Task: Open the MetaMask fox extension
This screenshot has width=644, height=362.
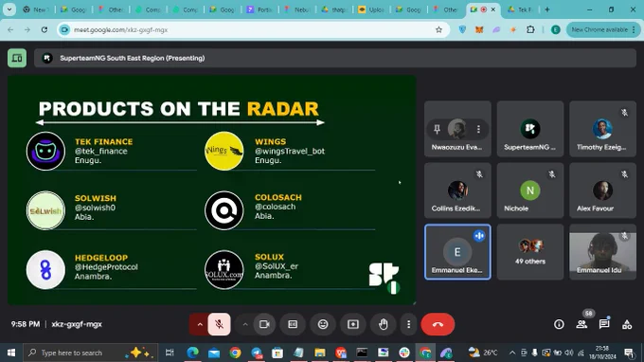Action: (x=479, y=29)
